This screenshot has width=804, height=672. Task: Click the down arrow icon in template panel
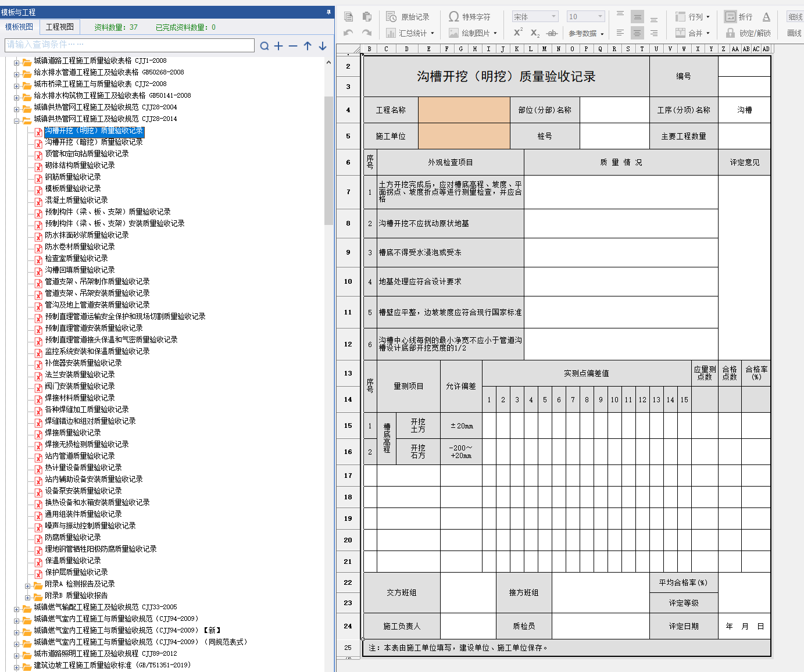tap(323, 45)
